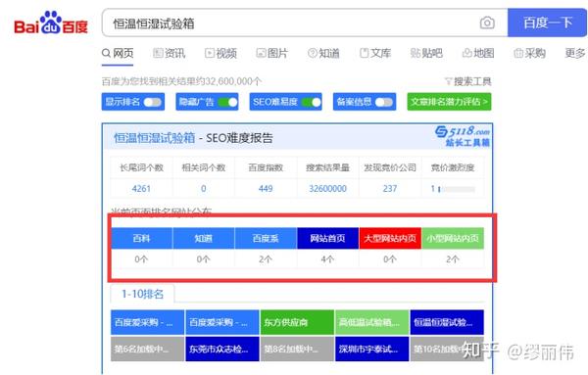The height and width of the screenshot is (375, 588).
Task: Open the 恒温恒湿试验 ranking tile
Action: coord(447,322)
